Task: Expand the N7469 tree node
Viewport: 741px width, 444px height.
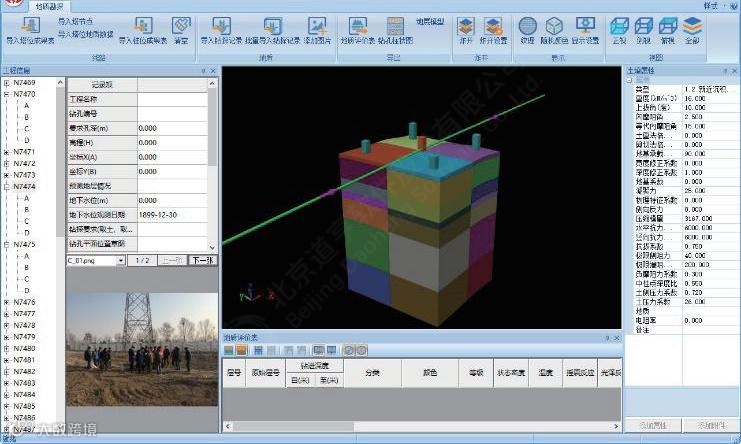Action: [x=7, y=83]
